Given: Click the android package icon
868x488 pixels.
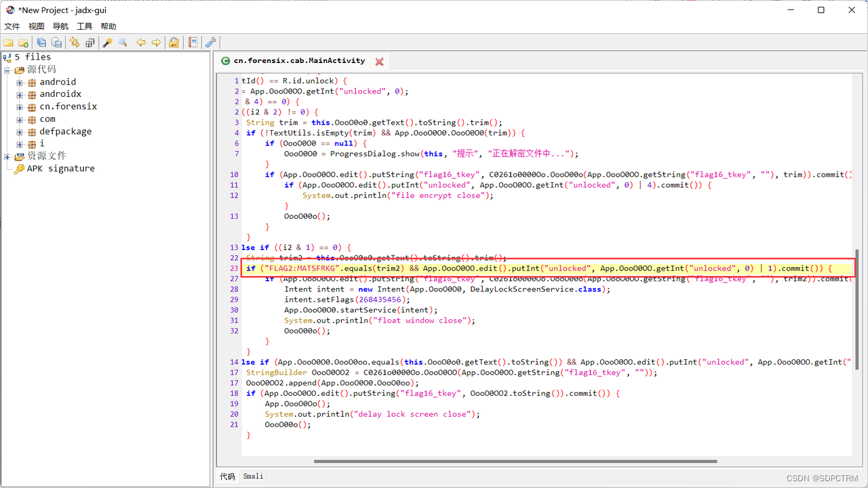Looking at the screenshot, I should point(31,82).
